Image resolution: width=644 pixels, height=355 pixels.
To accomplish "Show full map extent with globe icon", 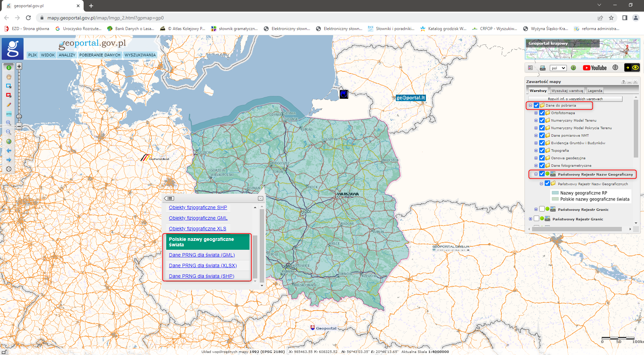I will [x=9, y=141].
